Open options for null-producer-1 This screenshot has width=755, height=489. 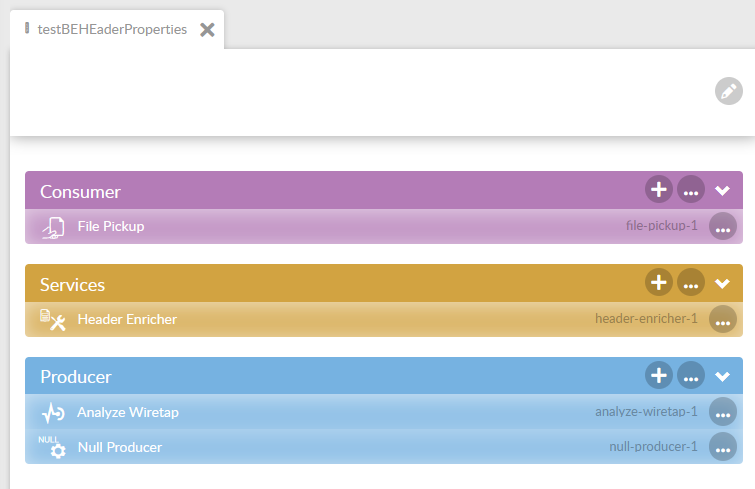[x=723, y=447]
